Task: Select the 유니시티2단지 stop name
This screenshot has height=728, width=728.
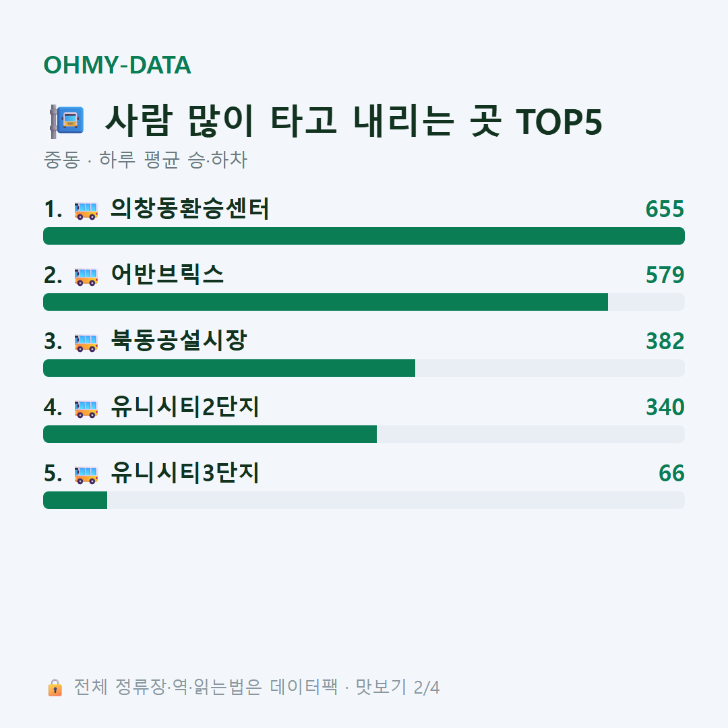Action: (x=185, y=406)
